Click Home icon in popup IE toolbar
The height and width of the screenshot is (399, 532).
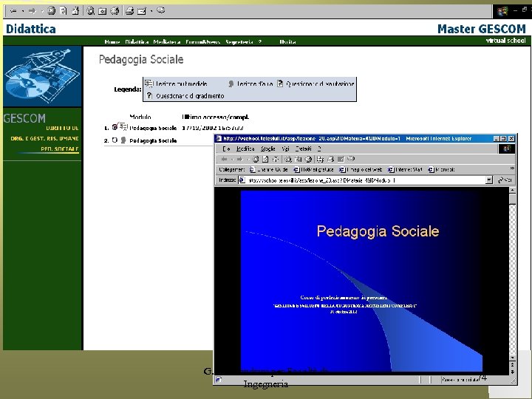click(276, 159)
